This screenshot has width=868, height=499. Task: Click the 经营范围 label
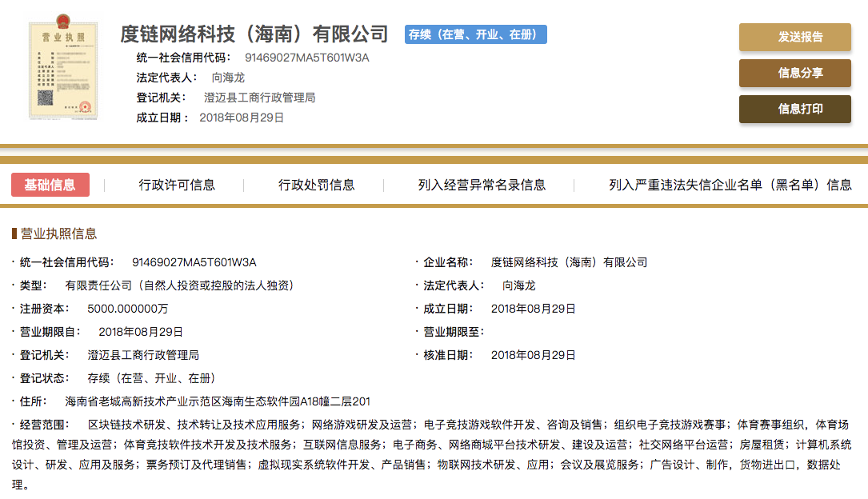(x=44, y=425)
